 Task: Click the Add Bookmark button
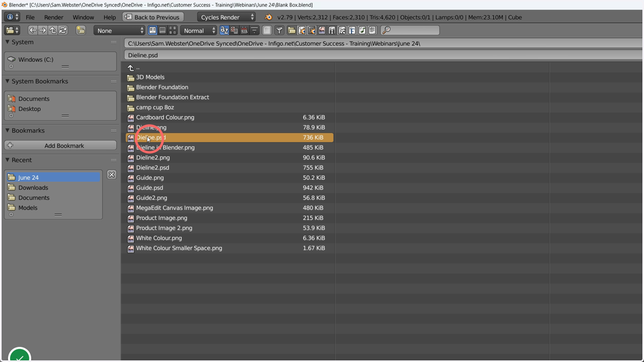pyautogui.click(x=60, y=145)
